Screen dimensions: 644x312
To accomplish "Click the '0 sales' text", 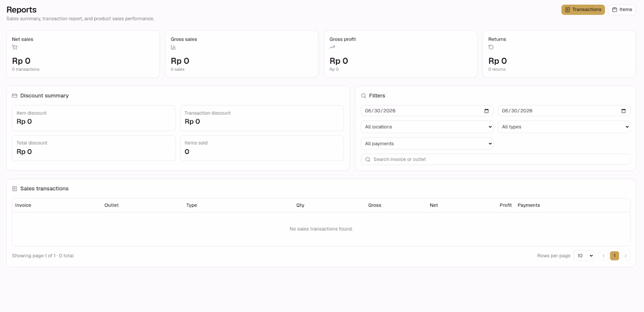I will 177,70.
